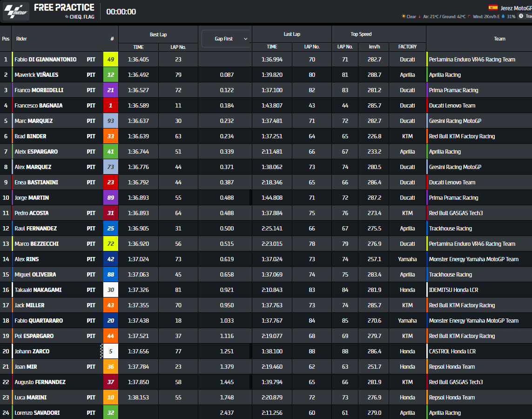Image resolution: width=532 pixels, height=419 pixels.
Task: Click the clock icon in header
Action: (521, 16)
